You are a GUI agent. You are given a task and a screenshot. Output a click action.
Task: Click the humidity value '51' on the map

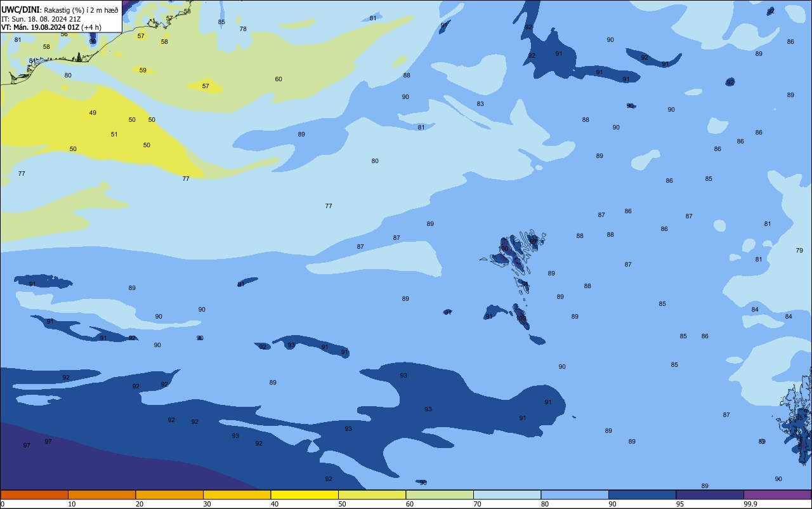pyautogui.click(x=114, y=134)
